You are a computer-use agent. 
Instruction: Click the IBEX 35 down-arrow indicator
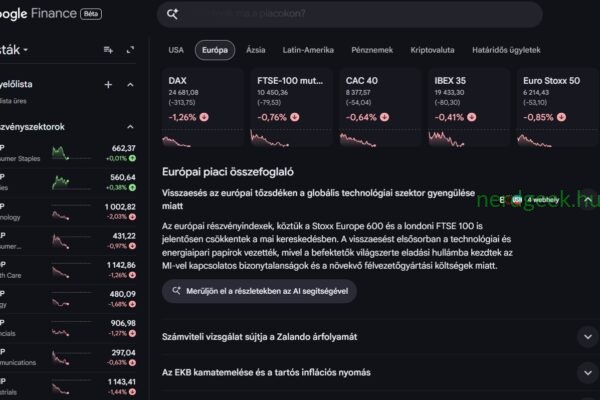coord(472,117)
